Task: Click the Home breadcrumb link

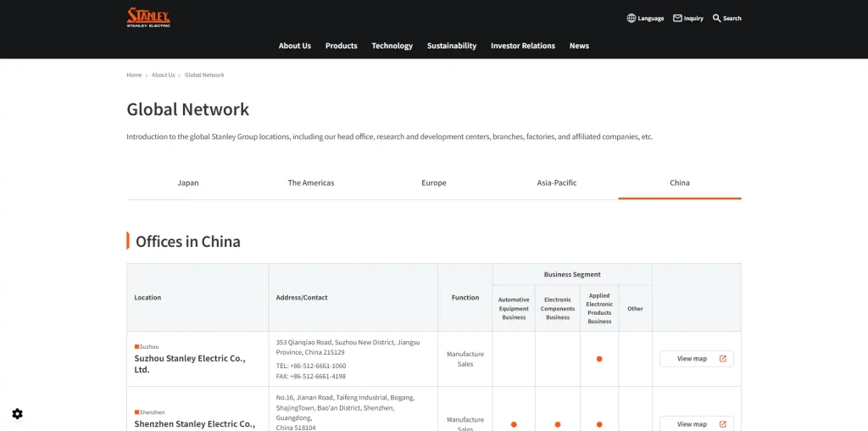Action: coord(134,75)
